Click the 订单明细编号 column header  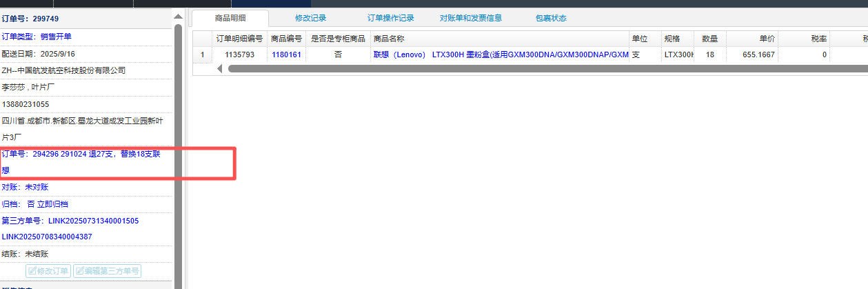[239, 38]
